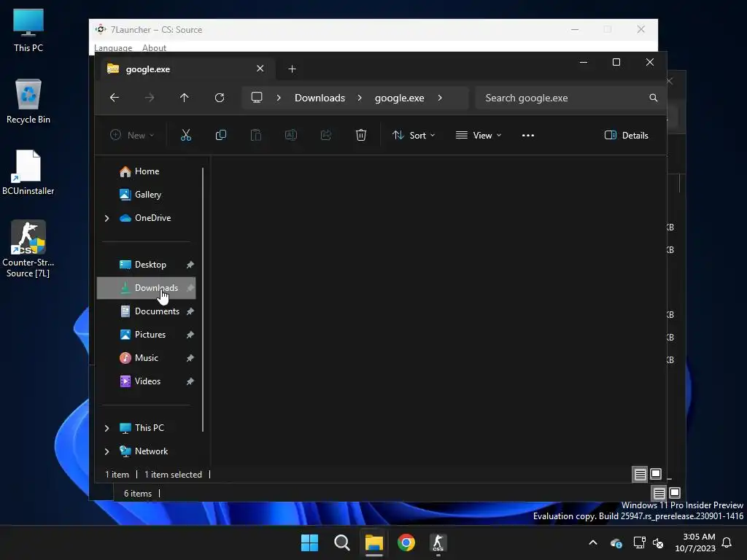Click chevron after google.exe in breadcrumb
The image size is (747, 560).
point(440,98)
